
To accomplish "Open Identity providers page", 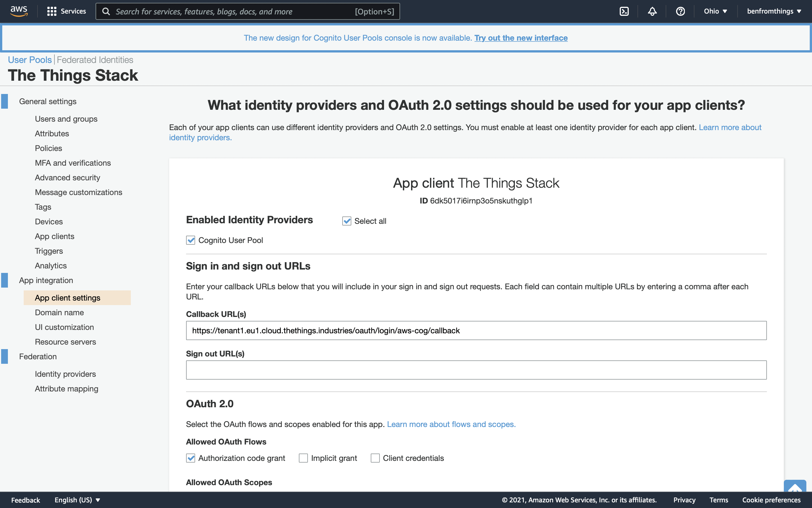I will click(65, 374).
